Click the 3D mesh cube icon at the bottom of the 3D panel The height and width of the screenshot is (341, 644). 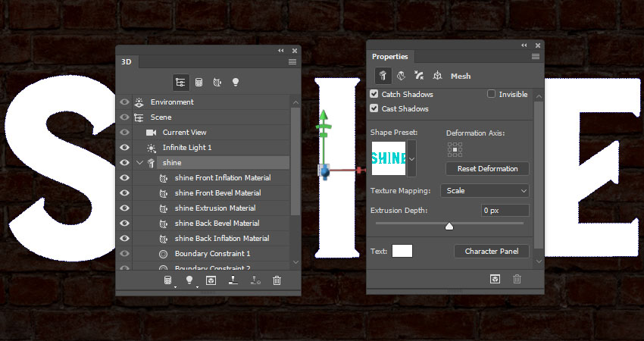[211, 280]
